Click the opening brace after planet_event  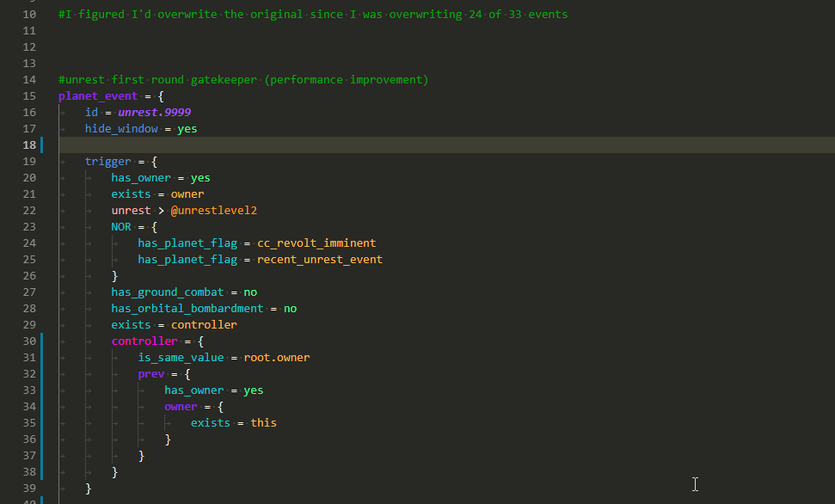pyautogui.click(x=161, y=96)
